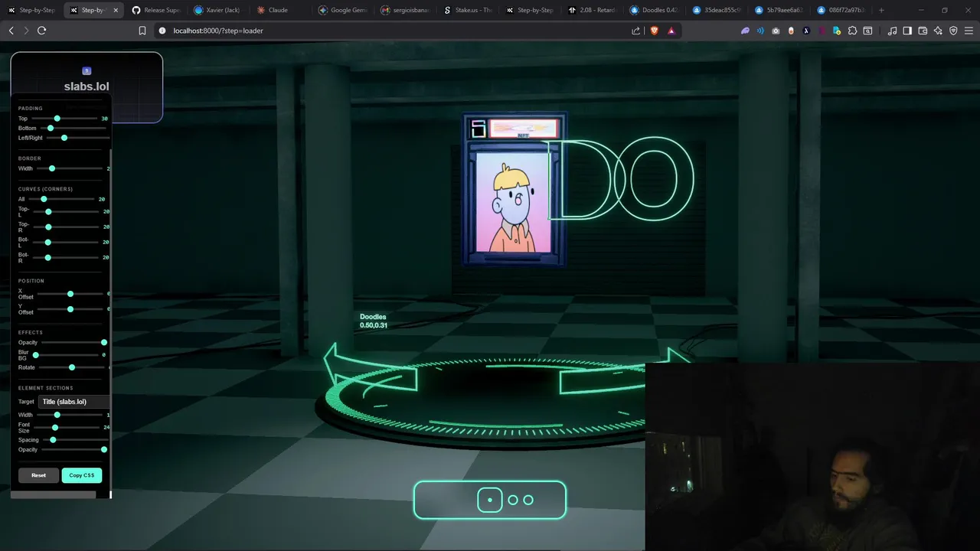
Task: Click the Copy CSS button
Action: point(82,475)
